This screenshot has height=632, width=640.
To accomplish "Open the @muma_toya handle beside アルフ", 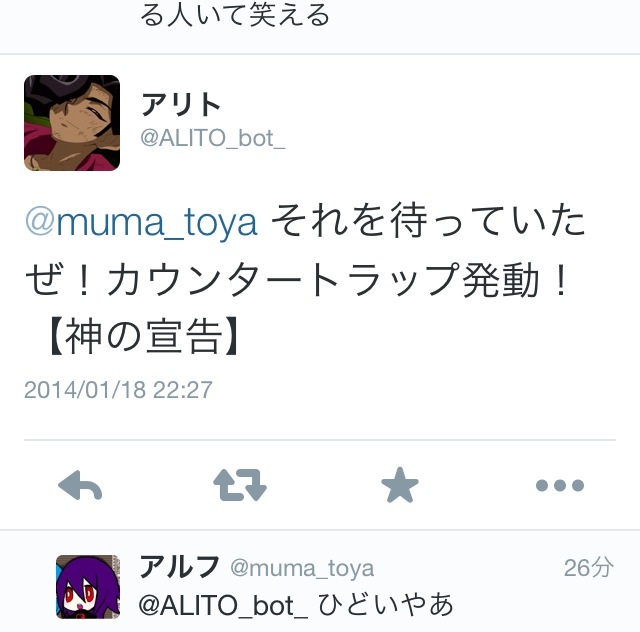I will [x=302, y=568].
